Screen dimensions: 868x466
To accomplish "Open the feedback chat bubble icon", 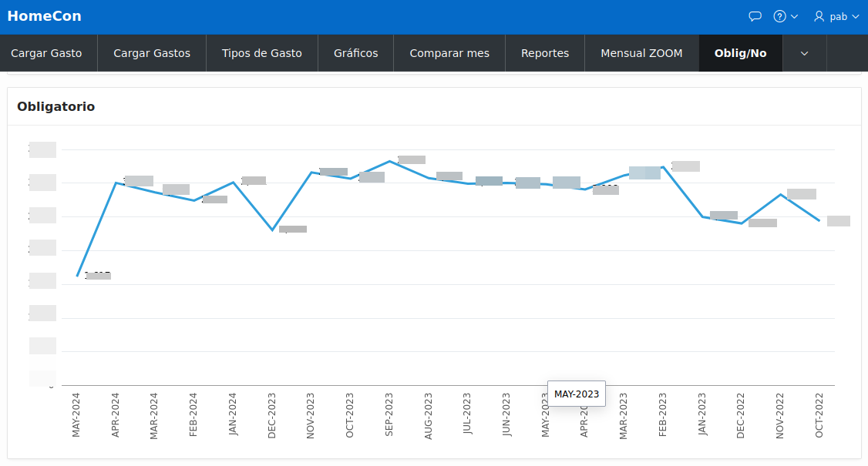I will pos(755,15).
